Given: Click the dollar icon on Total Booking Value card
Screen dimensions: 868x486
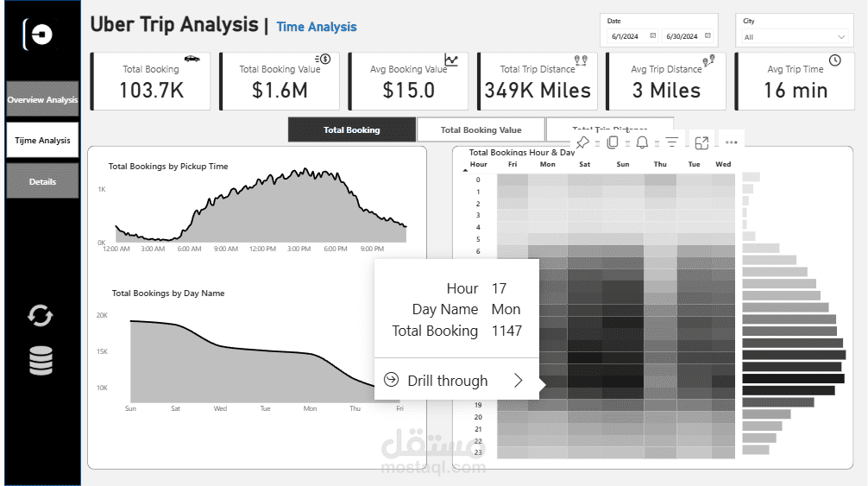Looking at the screenshot, I should coord(323,59).
